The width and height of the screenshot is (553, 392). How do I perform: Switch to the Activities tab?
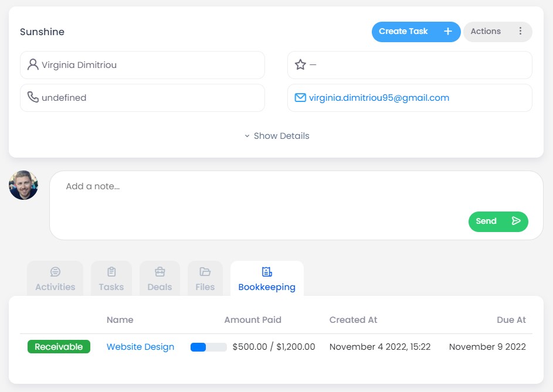click(55, 279)
